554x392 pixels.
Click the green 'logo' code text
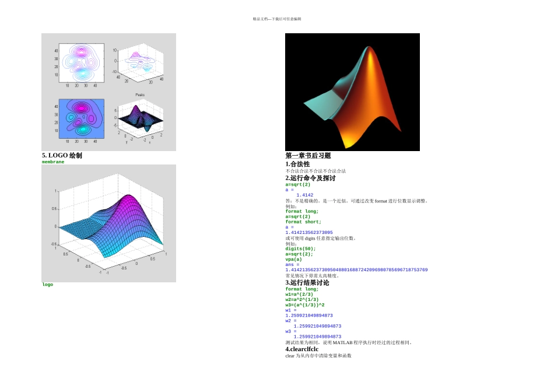pos(48,285)
